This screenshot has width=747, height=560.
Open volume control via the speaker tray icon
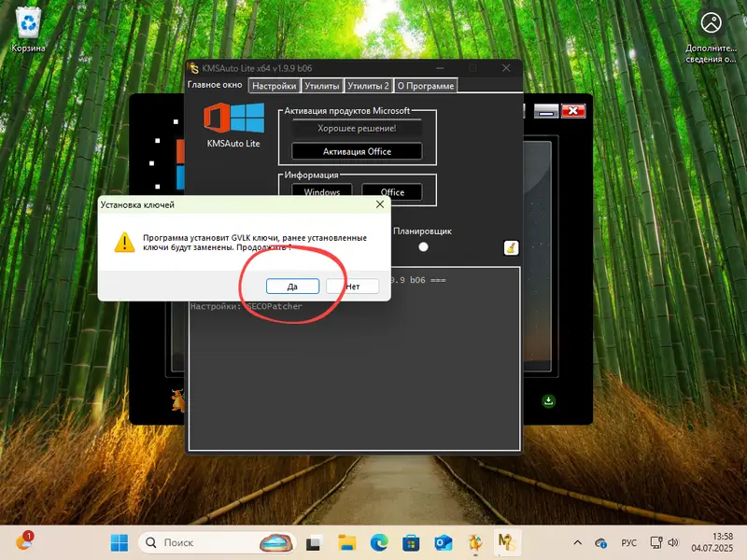click(672, 542)
